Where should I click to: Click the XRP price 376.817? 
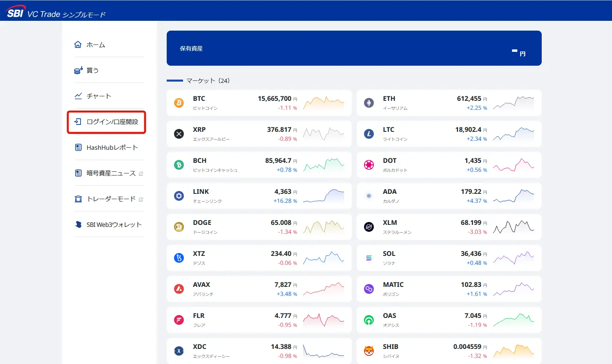click(x=279, y=130)
